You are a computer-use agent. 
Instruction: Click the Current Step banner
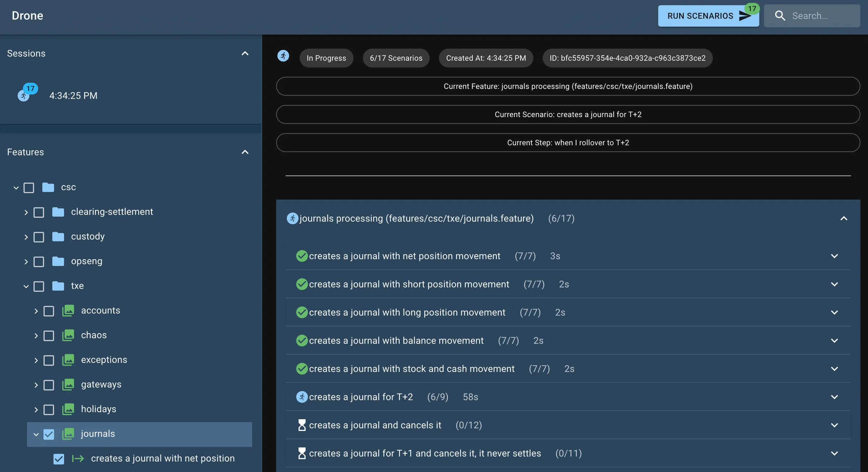point(568,143)
